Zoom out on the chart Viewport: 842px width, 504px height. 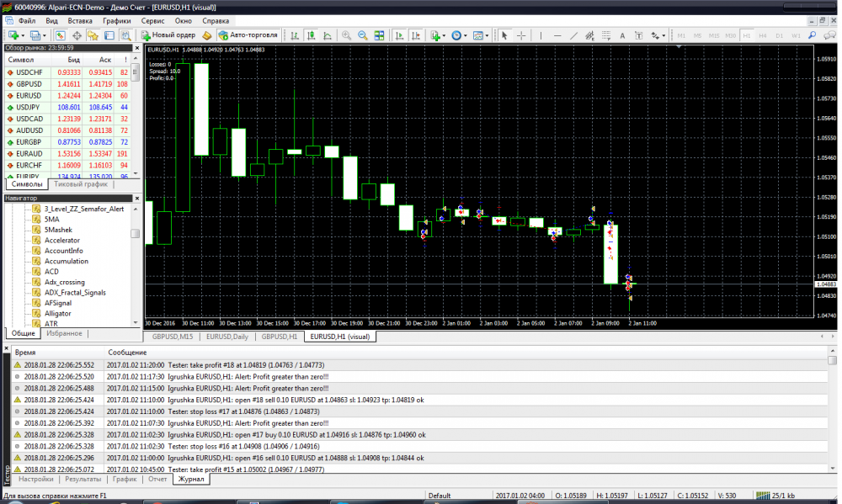(362, 35)
